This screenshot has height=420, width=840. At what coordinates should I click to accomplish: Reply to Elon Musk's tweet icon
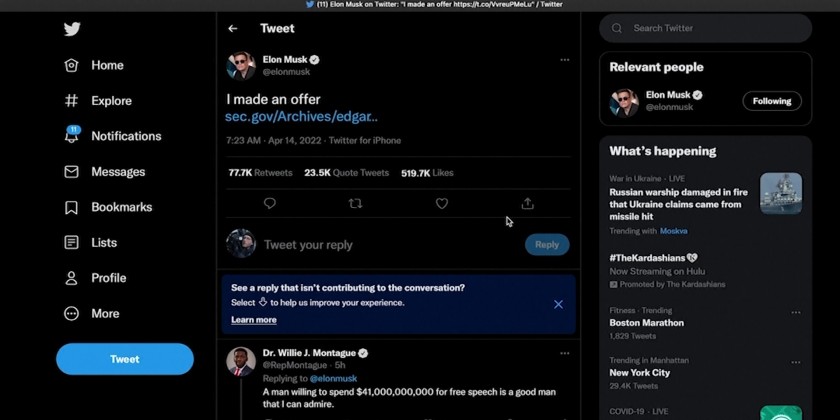pyautogui.click(x=270, y=204)
